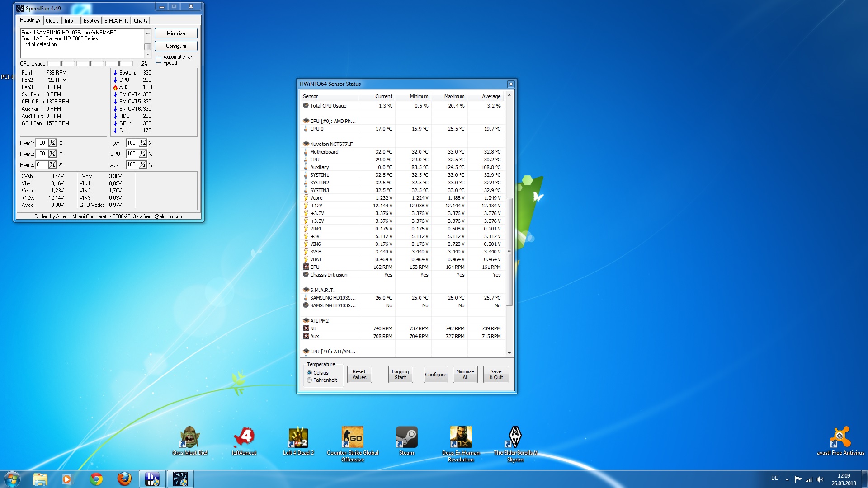
Task: Click the Sensor column header
Action: click(330, 96)
